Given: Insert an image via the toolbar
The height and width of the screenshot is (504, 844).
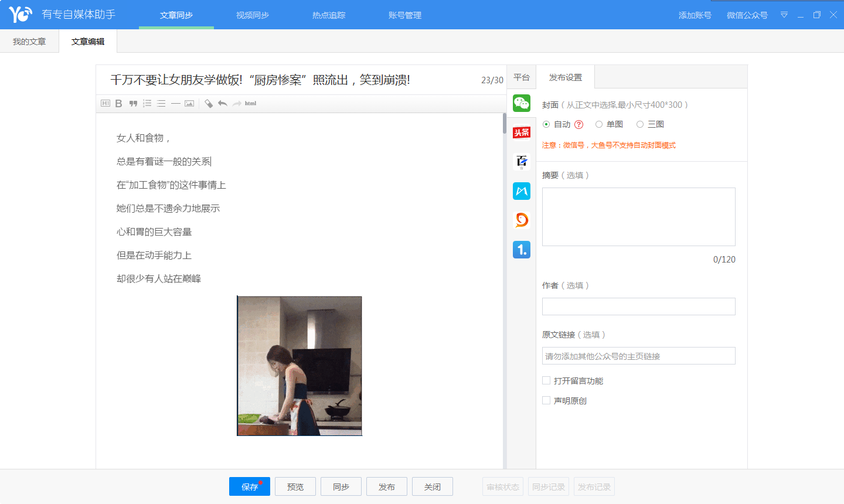Looking at the screenshot, I should pos(189,104).
